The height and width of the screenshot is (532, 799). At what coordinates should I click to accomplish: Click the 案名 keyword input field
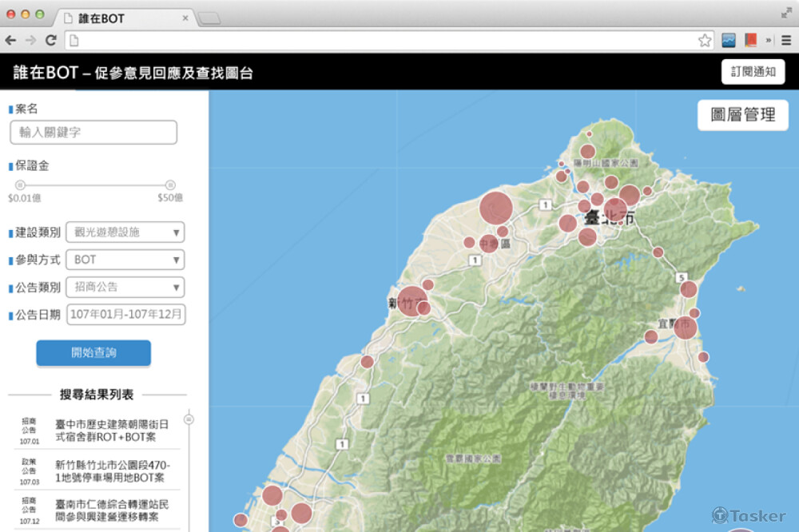coord(93,133)
